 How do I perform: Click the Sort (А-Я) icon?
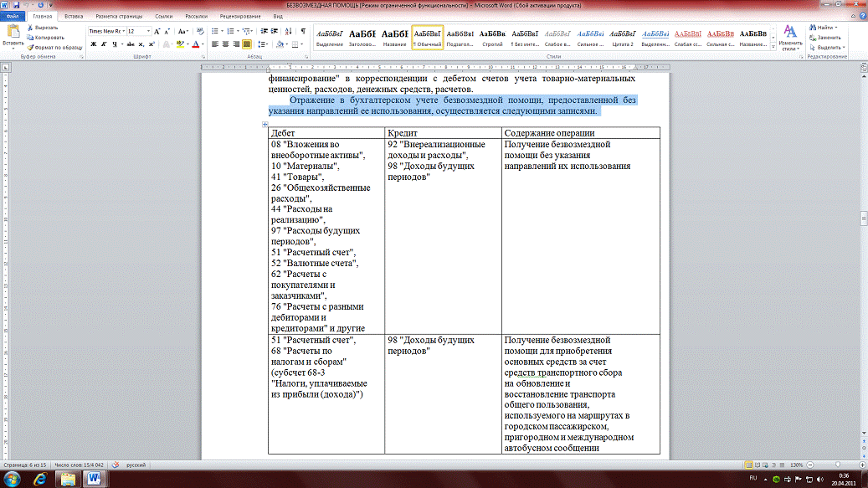pos(289,31)
